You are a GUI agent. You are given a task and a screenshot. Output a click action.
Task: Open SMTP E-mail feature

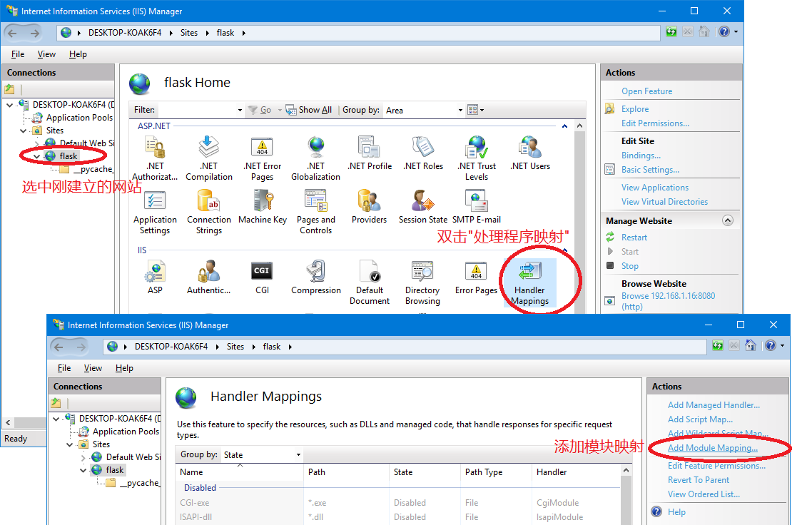477,207
